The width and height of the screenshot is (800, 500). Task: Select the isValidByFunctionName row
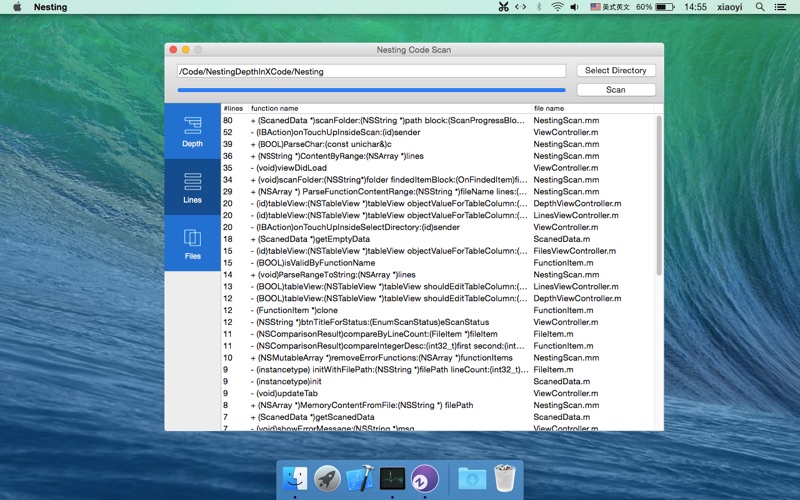coord(438,263)
